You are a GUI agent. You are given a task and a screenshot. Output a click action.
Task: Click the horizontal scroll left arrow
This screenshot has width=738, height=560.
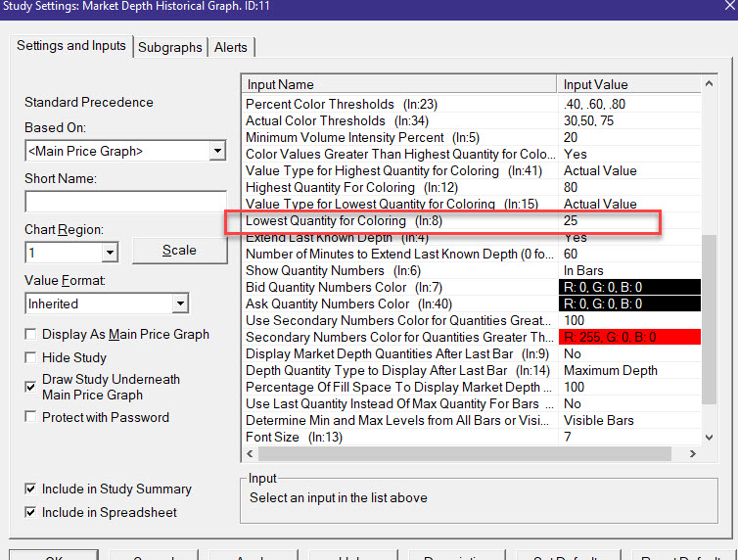250,453
